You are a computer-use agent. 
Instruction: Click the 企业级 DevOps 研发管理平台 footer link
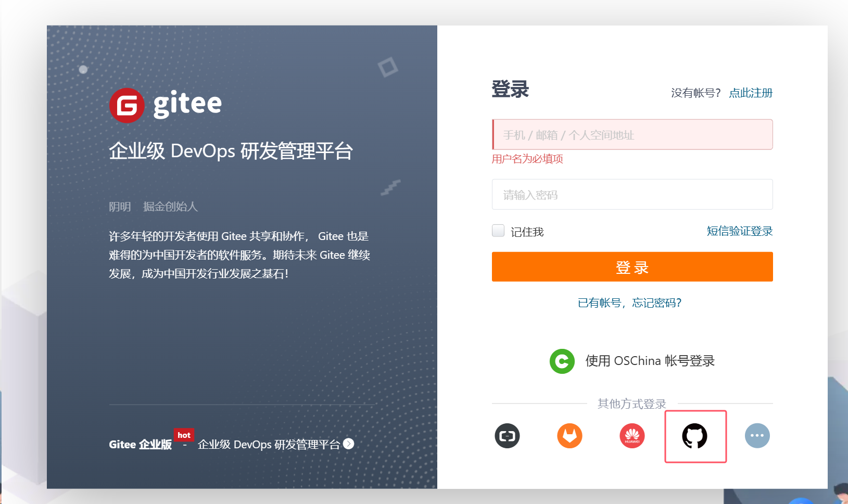[269, 444]
